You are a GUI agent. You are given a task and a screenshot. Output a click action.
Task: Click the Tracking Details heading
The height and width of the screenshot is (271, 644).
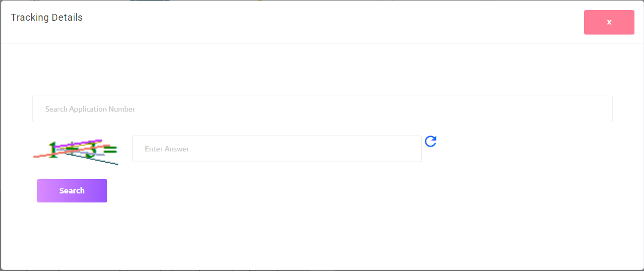[x=47, y=18]
